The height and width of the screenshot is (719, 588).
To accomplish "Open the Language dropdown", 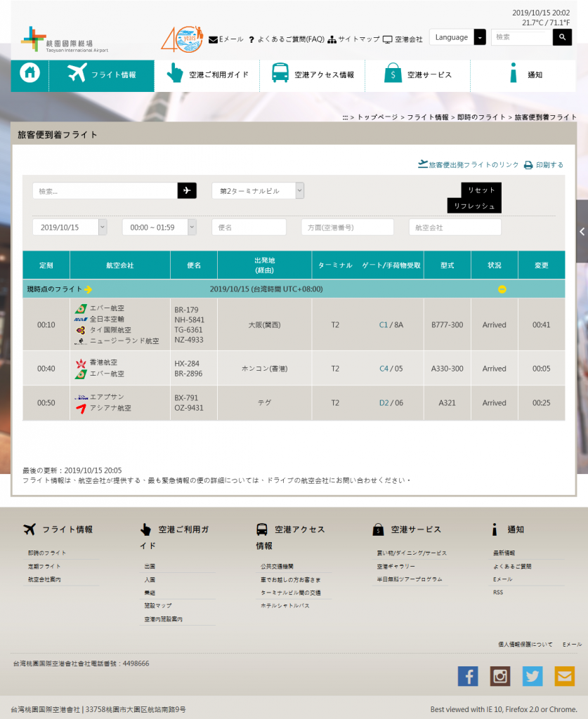I will point(459,37).
